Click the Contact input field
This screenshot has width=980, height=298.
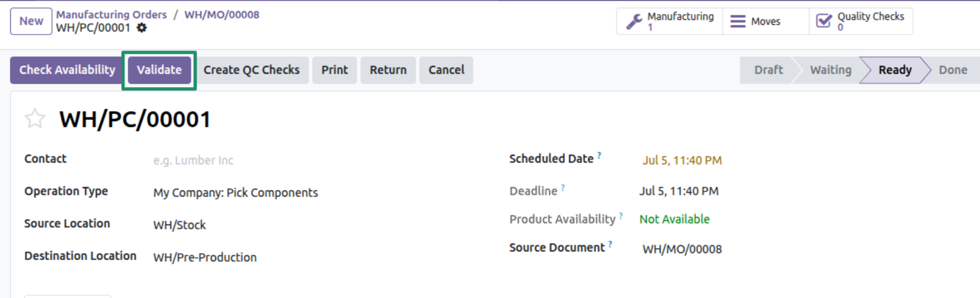(314, 160)
